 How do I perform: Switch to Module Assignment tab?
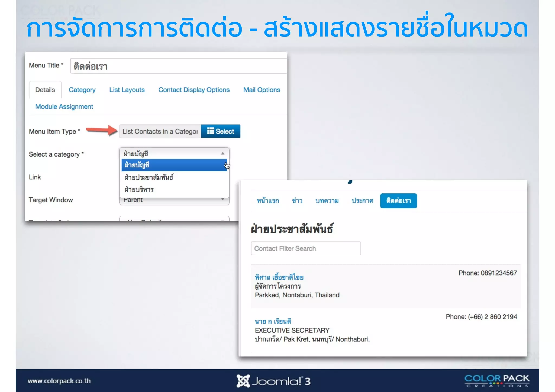[64, 106]
